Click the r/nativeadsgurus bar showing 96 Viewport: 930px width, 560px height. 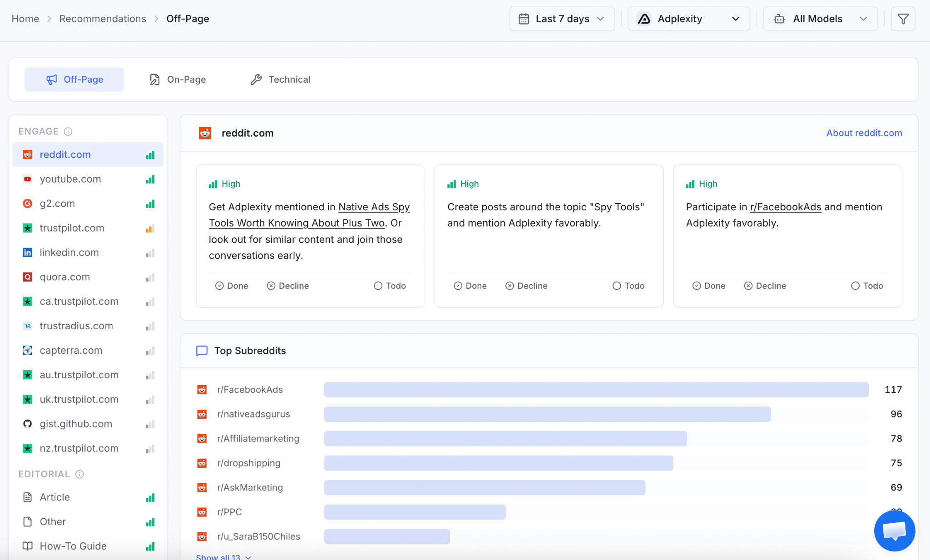pos(547,414)
